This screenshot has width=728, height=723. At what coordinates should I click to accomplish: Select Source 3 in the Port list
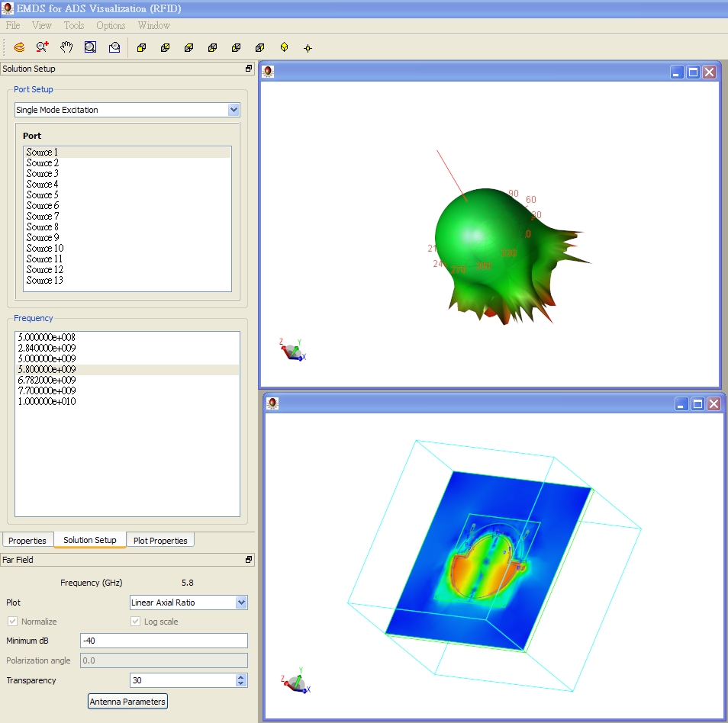click(127, 174)
